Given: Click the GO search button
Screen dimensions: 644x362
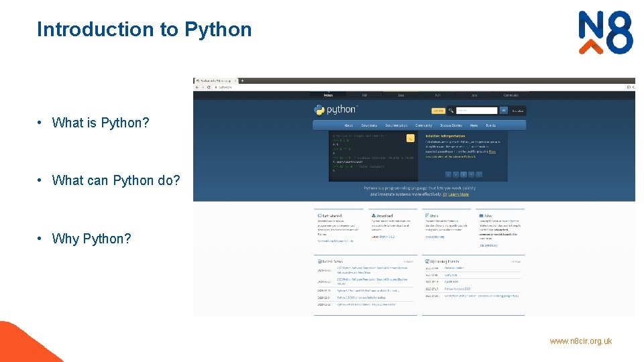Looking at the screenshot, I should (x=504, y=111).
